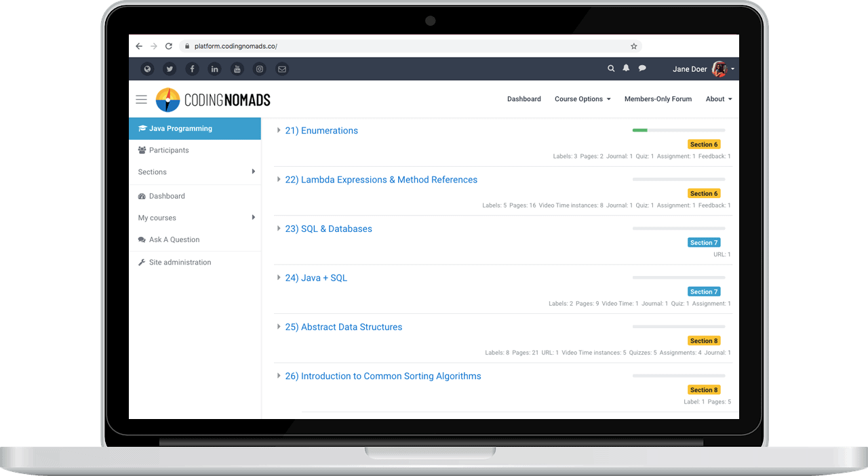
Task: Expand My courses in sidebar
Action: tap(195, 218)
